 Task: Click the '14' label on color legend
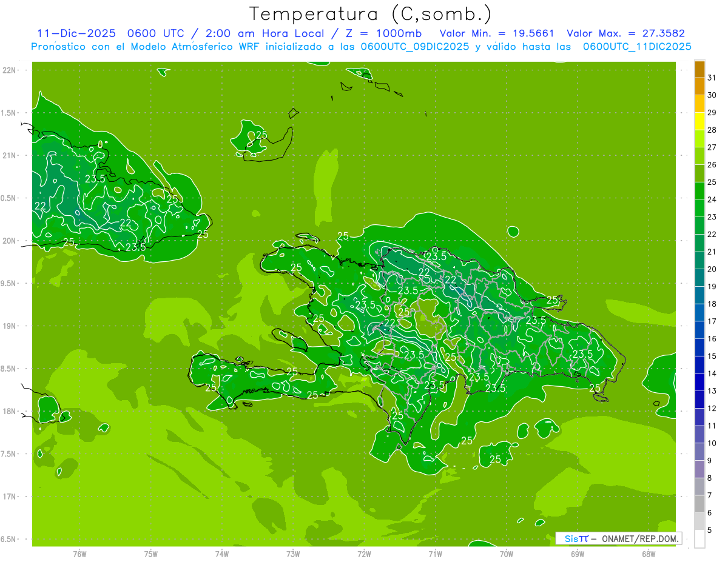(x=712, y=373)
